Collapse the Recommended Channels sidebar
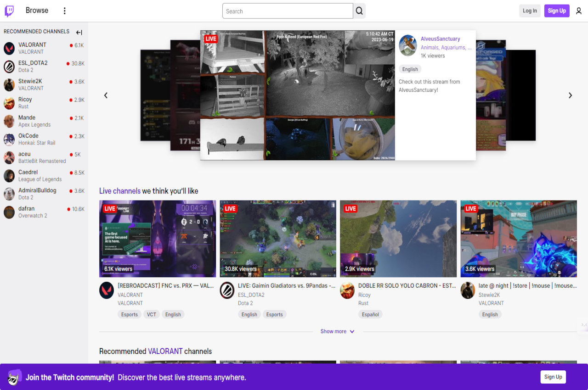 (79, 32)
